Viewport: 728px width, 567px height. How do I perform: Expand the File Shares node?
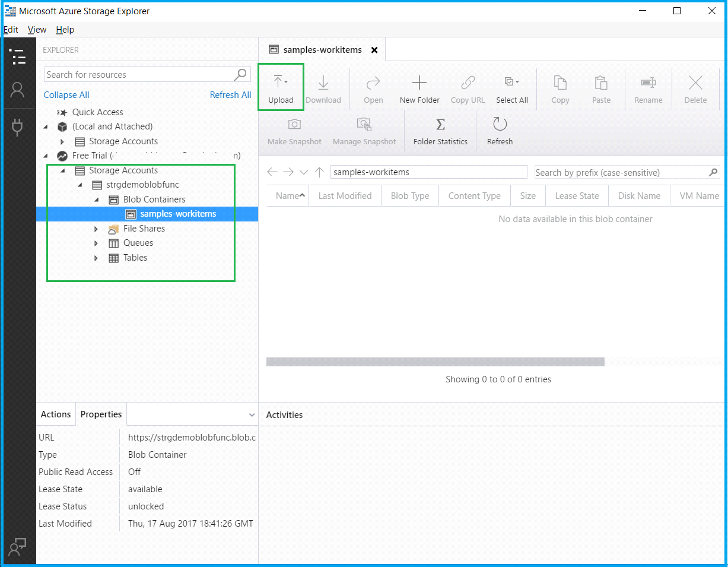(96, 229)
